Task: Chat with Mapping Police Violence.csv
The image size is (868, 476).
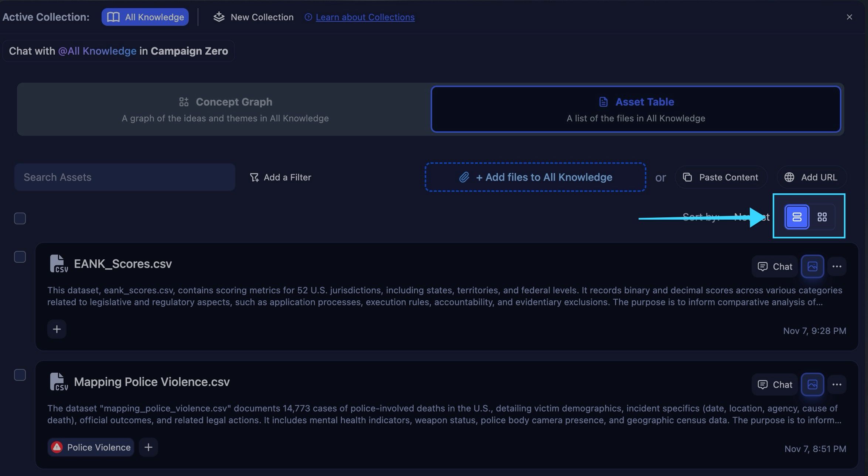Action: coord(775,384)
